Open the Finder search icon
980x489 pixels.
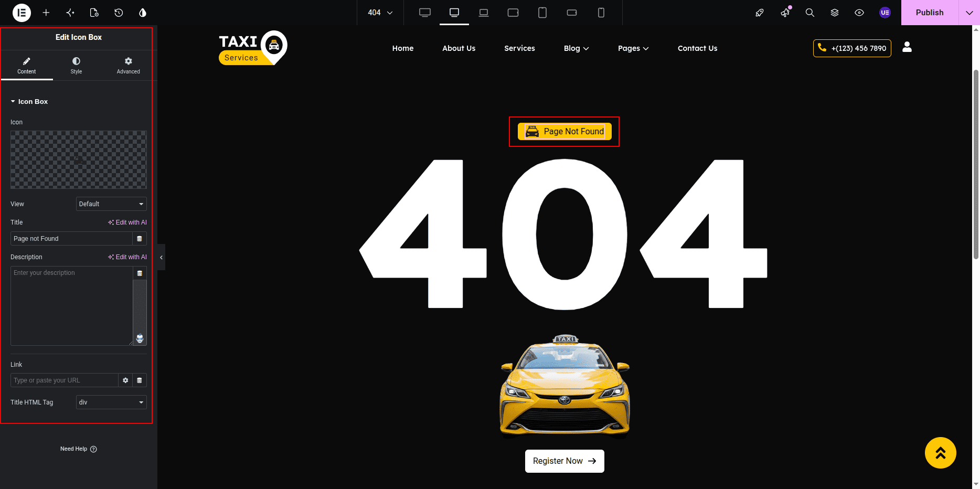(810, 13)
